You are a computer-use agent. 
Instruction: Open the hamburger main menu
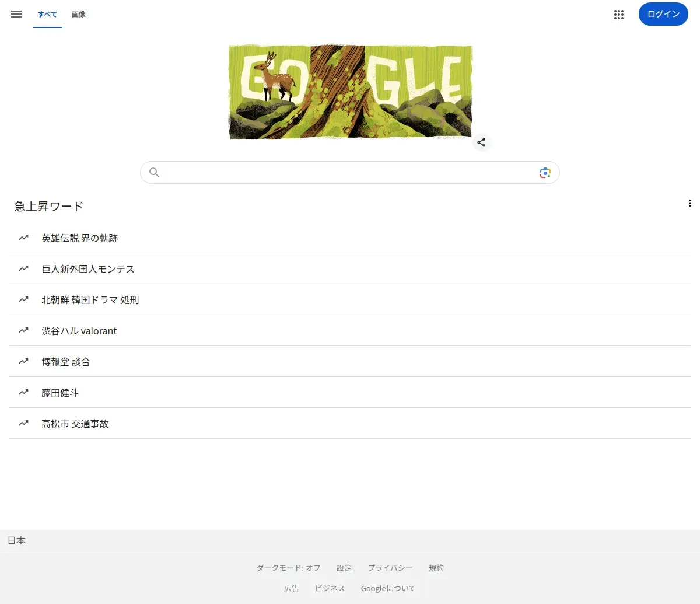coord(16,14)
